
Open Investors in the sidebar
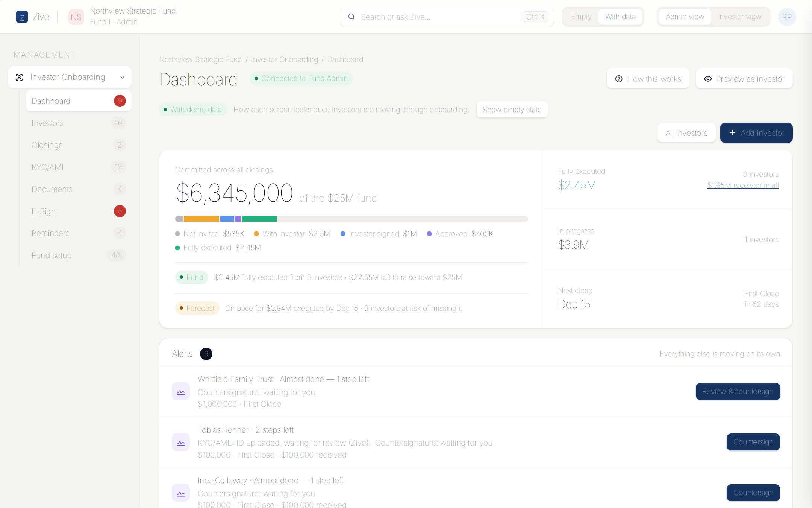click(79, 123)
